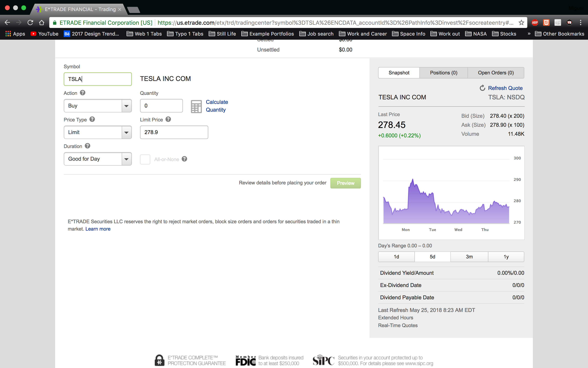
Task: Click the Limit Price help icon
Action: pos(168,119)
